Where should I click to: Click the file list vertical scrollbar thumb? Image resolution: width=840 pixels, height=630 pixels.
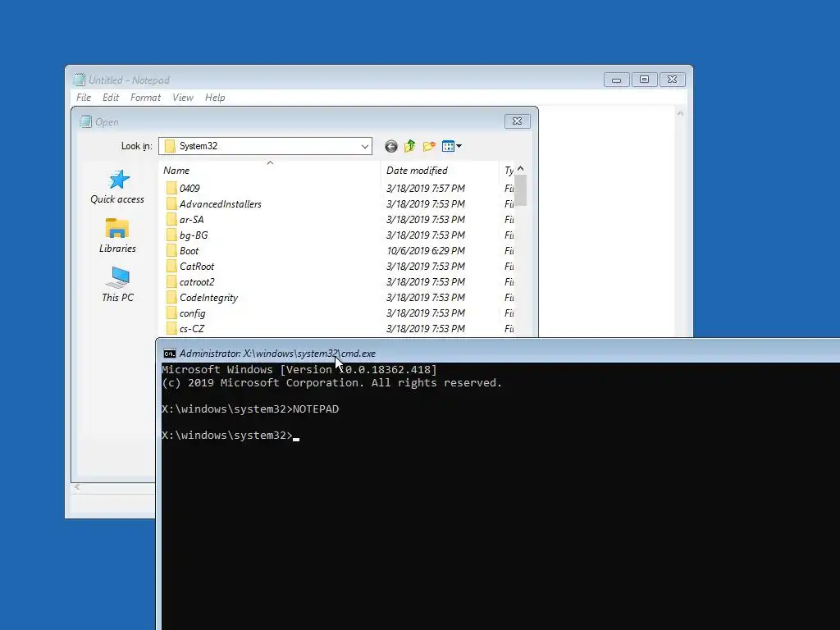tap(520, 190)
